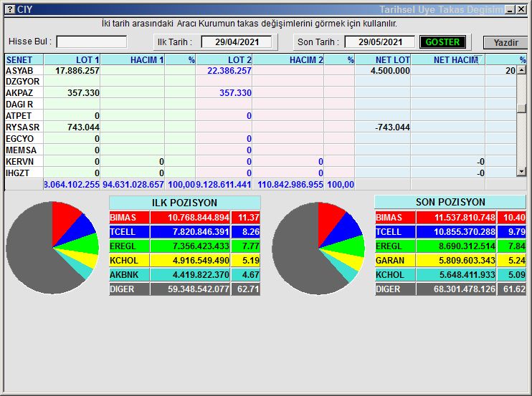Select the KERVN row
The image size is (532, 396).
pos(260,162)
